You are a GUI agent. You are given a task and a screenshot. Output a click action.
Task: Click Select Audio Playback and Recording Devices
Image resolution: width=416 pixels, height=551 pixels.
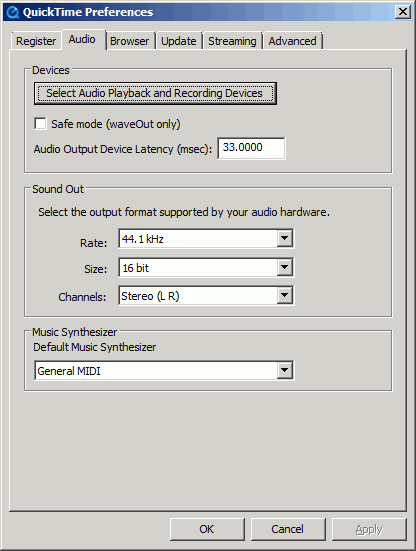coord(155,93)
